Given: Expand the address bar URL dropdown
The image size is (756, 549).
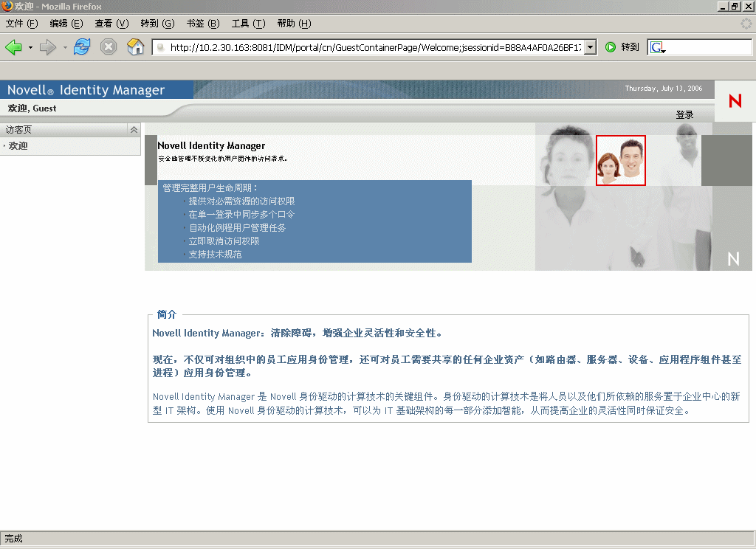Looking at the screenshot, I should [x=590, y=46].
